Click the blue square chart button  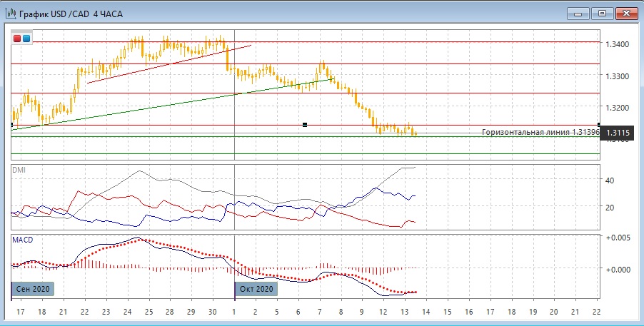[27, 38]
